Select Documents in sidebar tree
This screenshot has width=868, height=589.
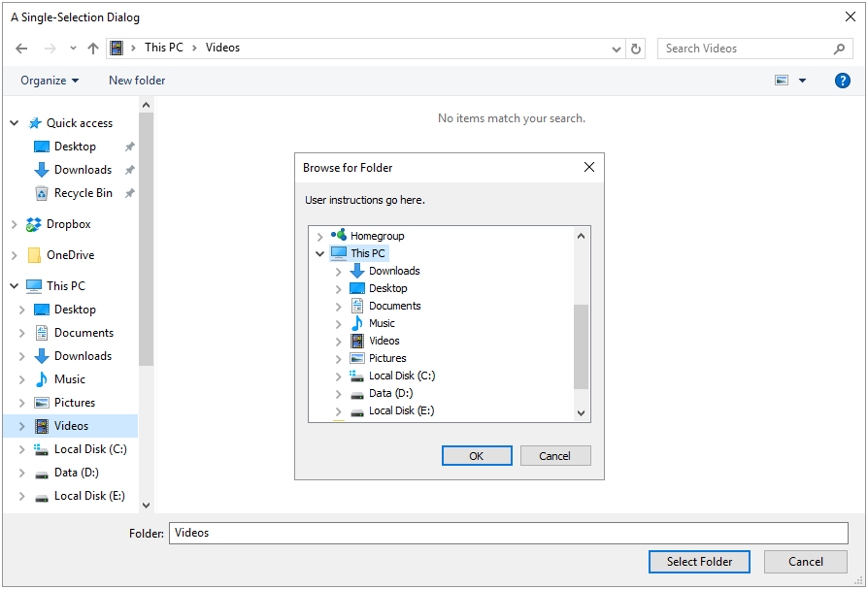tap(83, 333)
